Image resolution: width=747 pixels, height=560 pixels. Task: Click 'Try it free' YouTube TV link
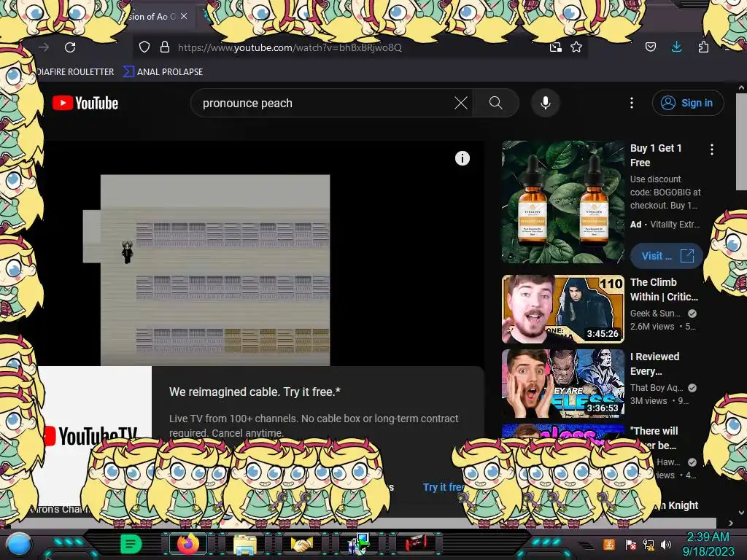[x=442, y=487]
